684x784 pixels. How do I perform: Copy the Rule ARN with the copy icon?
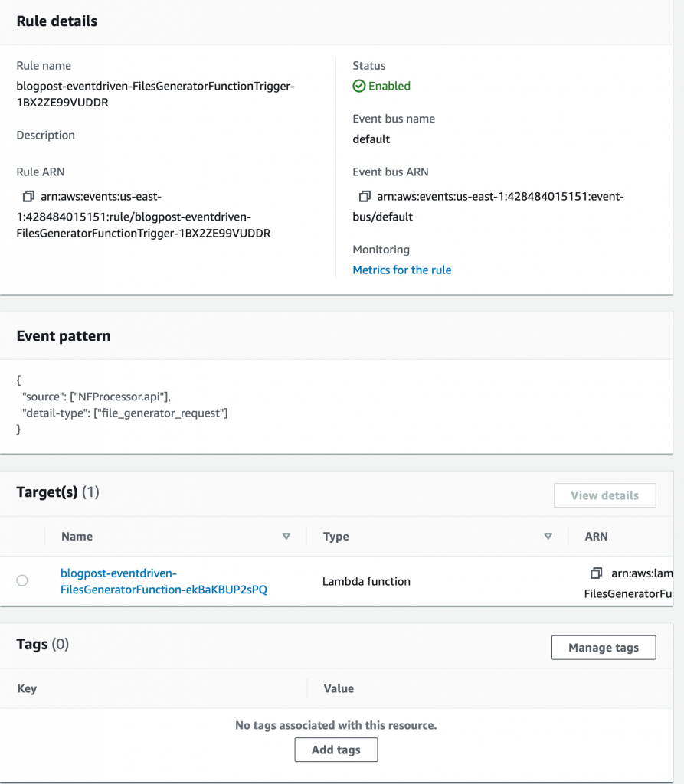(29, 197)
